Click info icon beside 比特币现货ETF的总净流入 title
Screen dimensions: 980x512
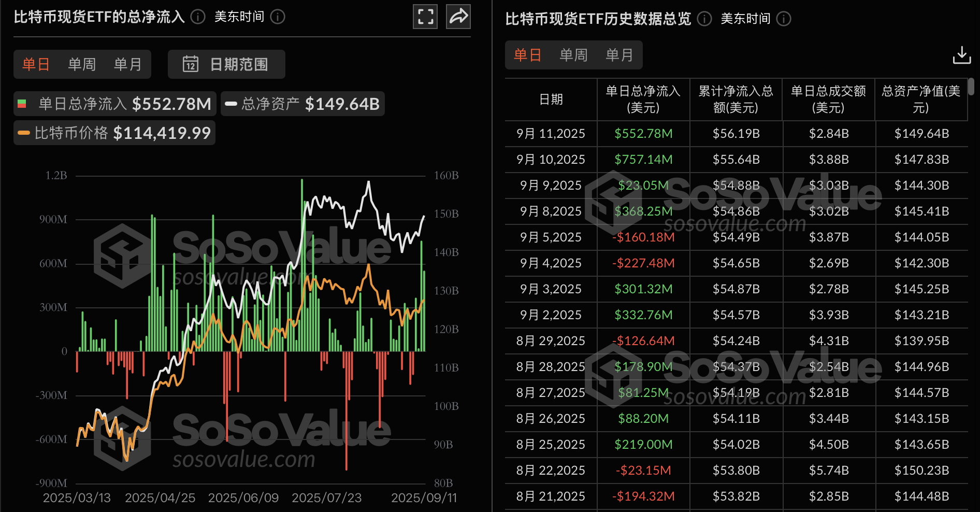pyautogui.click(x=198, y=17)
